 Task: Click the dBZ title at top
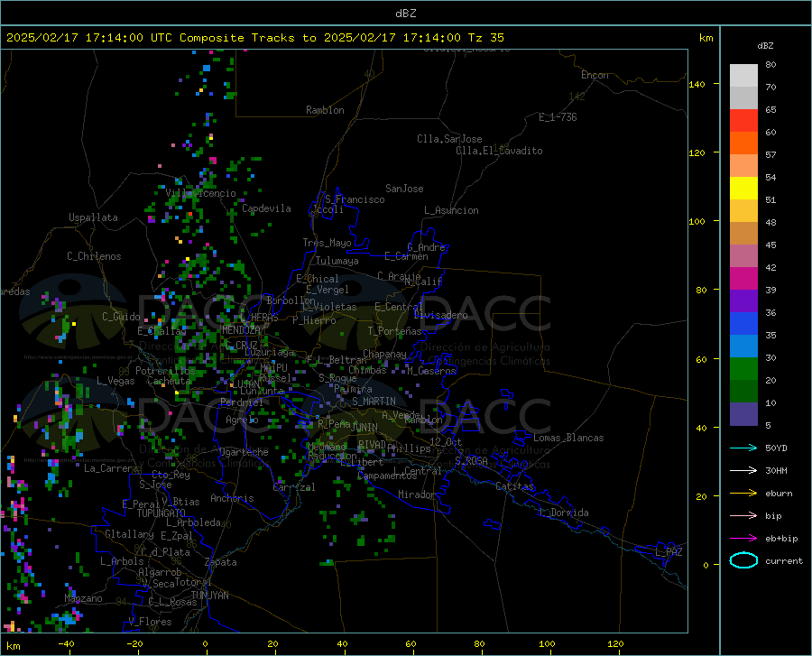point(405,14)
